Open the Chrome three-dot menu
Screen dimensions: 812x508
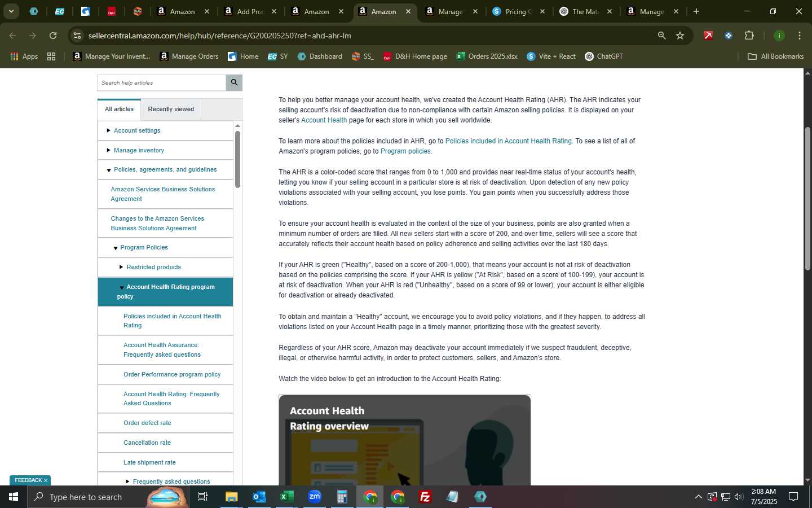click(799, 36)
